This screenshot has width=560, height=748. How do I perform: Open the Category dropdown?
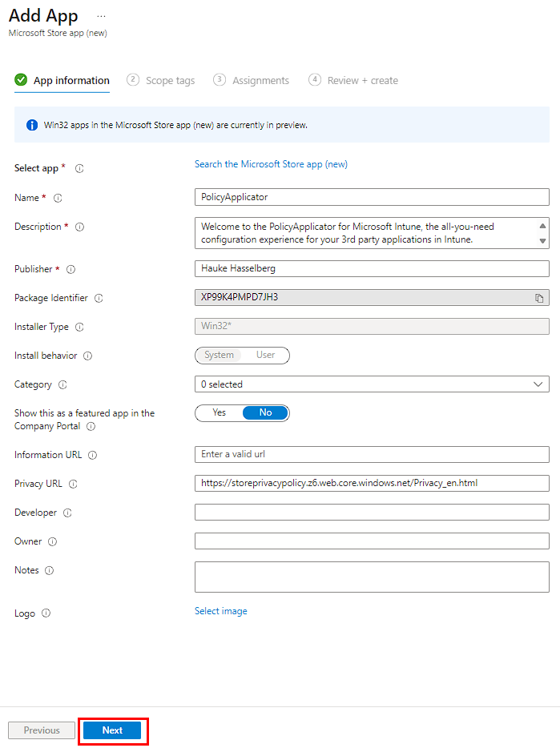click(372, 384)
